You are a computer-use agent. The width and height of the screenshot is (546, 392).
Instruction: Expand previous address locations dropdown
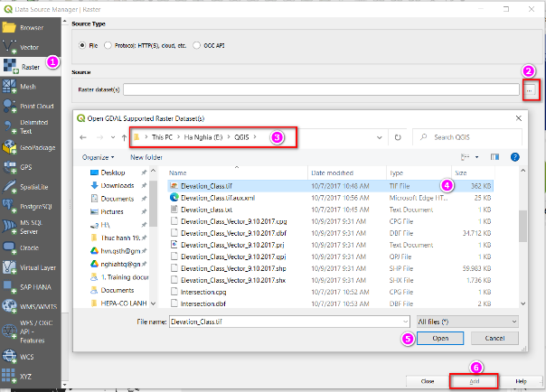pyautogui.click(x=379, y=137)
